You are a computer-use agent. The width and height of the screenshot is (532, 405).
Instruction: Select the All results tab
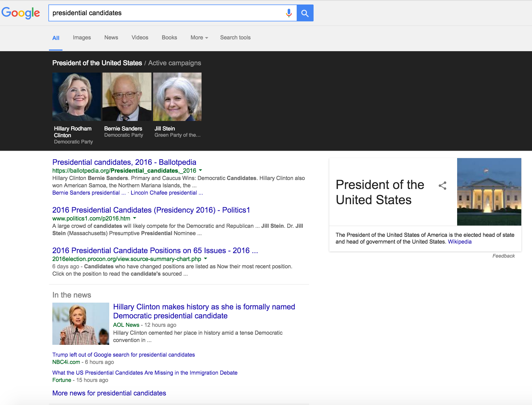[56, 38]
